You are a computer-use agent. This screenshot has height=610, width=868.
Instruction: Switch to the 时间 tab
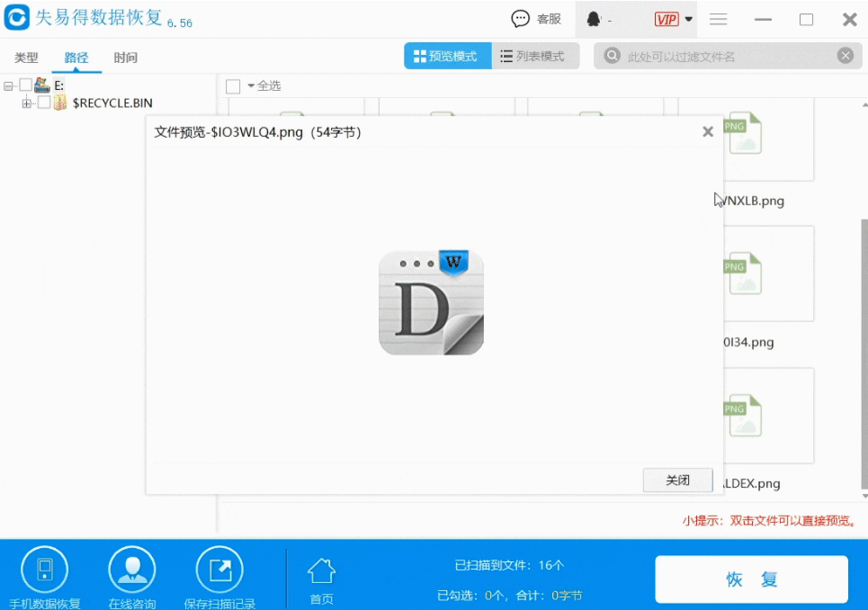click(126, 58)
